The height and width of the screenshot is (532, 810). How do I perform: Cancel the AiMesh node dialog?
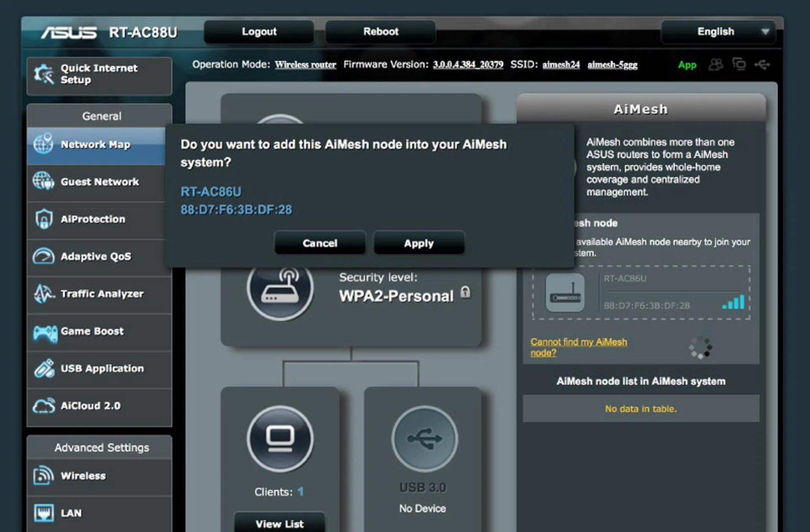pos(319,243)
